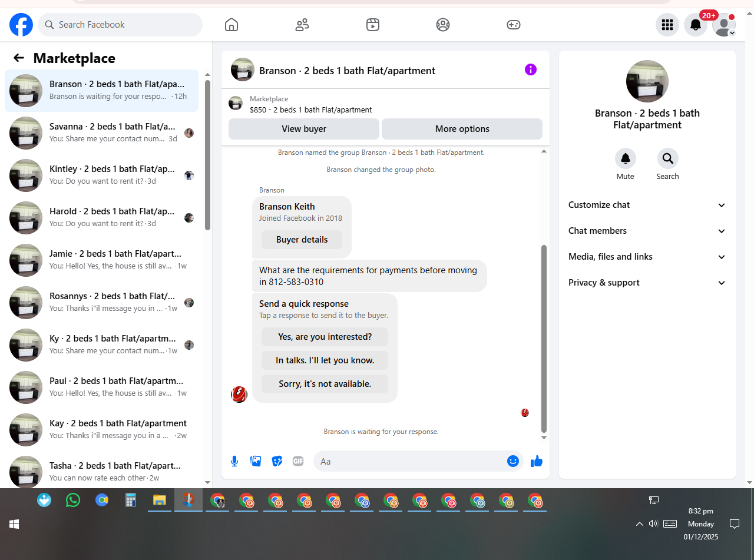Open the Windows Start button
This screenshot has height=560, width=754.
[14, 523]
